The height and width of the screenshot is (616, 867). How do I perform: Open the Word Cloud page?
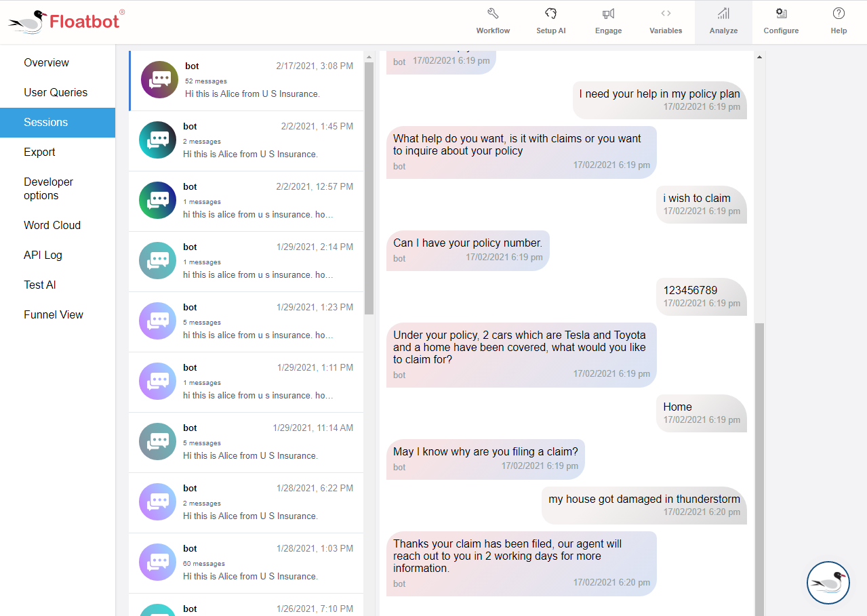(x=52, y=225)
